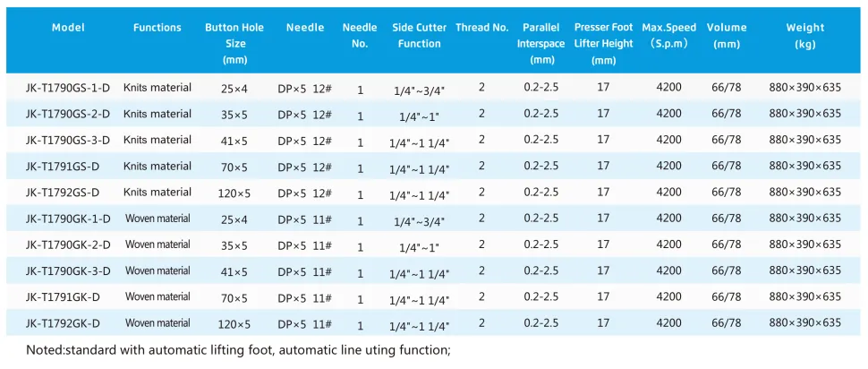The height and width of the screenshot is (369, 868).
Task: Select model JK-T1791GS-D row label
Action: (x=63, y=166)
